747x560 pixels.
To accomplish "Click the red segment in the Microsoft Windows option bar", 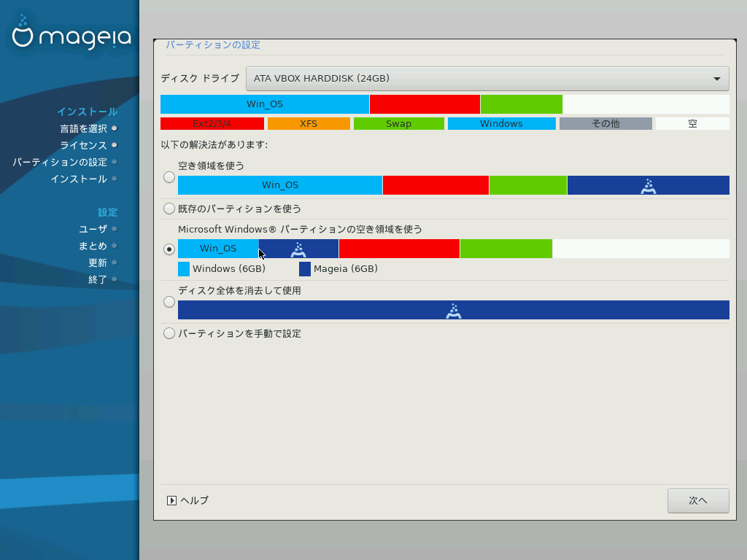I will click(399, 249).
